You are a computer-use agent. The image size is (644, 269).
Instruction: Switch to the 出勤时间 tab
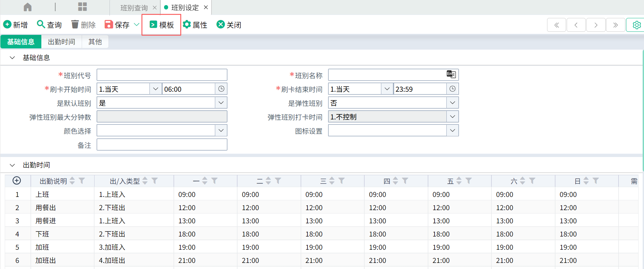pyautogui.click(x=61, y=42)
